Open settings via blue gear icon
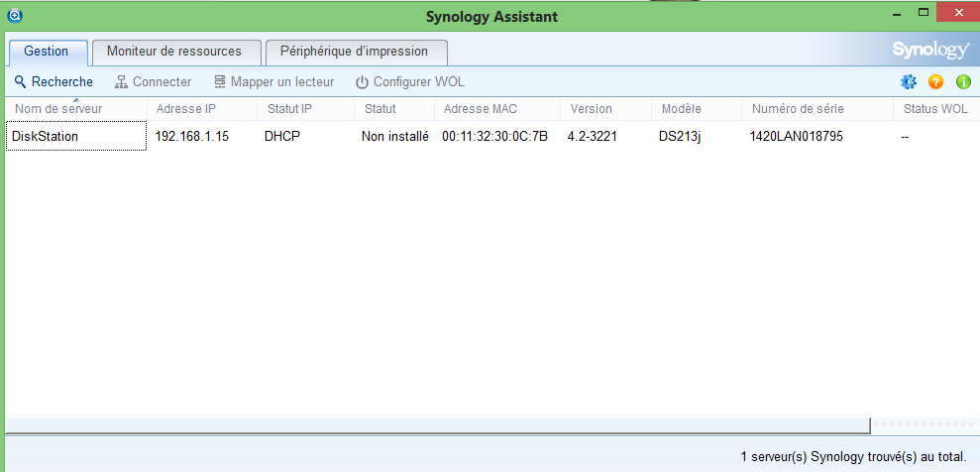The width and height of the screenshot is (980, 472). tap(908, 82)
